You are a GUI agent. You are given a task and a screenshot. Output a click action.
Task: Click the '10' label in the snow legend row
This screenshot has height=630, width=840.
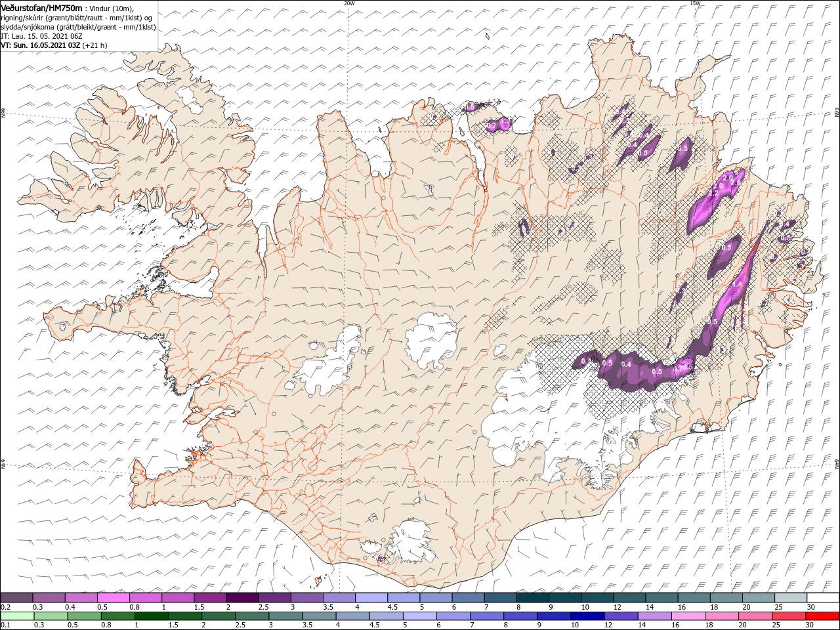coord(585,607)
